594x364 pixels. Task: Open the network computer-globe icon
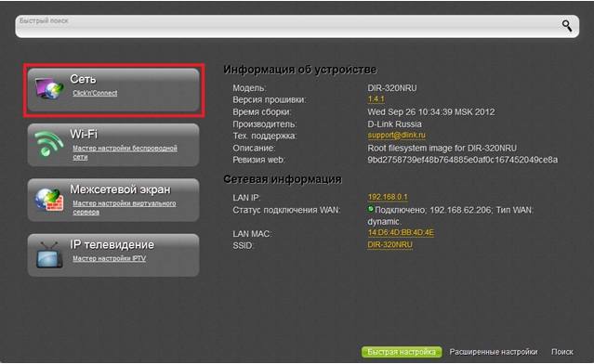point(49,88)
